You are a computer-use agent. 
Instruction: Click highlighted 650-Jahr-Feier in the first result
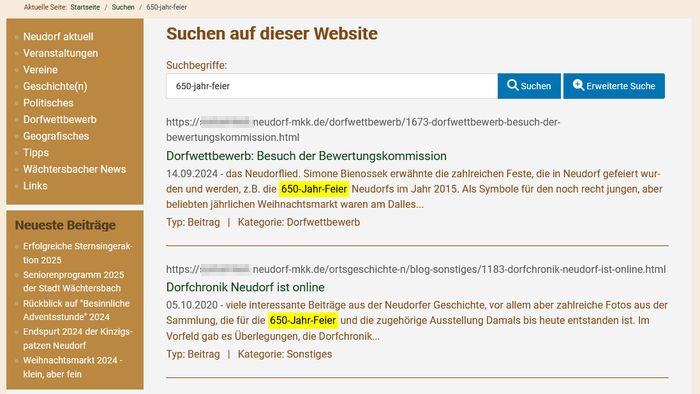tap(314, 189)
